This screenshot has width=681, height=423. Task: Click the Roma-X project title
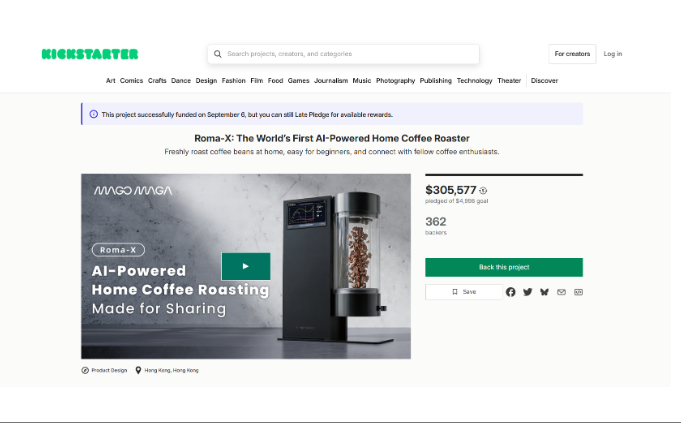pyautogui.click(x=332, y=138)
